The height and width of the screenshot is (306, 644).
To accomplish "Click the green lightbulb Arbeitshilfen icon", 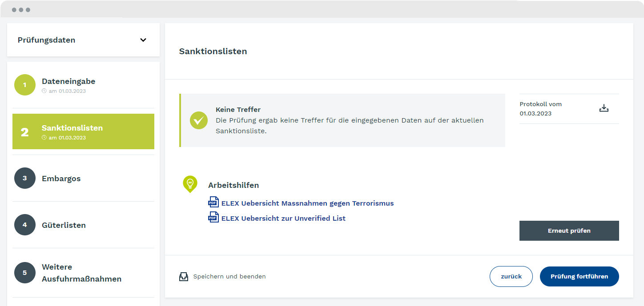I will click(190, 184).
